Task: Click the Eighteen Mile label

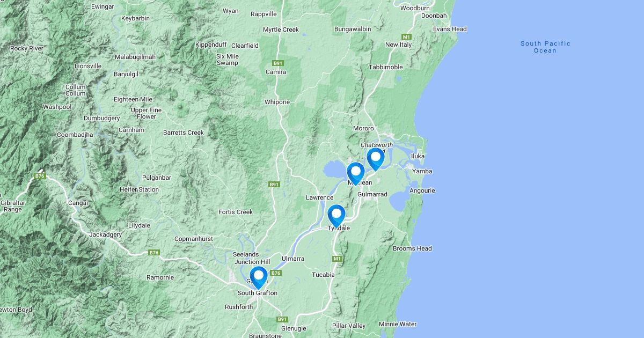Action: (x=133, y=99)
